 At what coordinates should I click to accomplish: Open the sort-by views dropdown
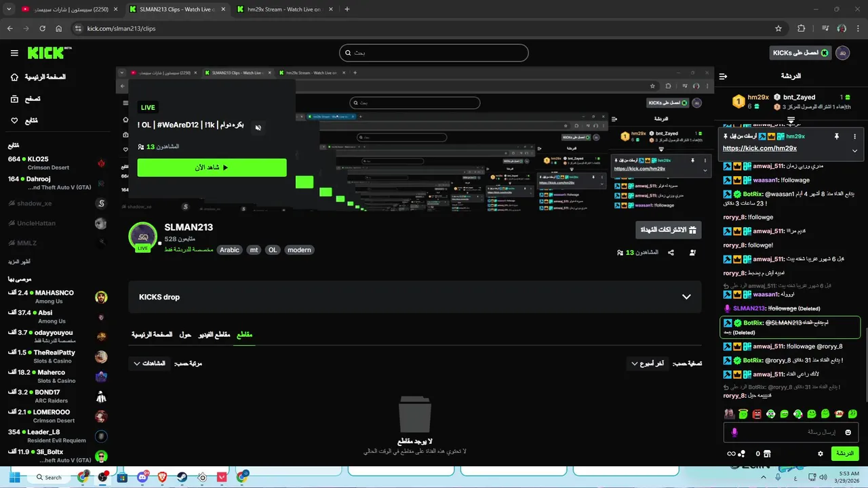[x=149, y=363]
